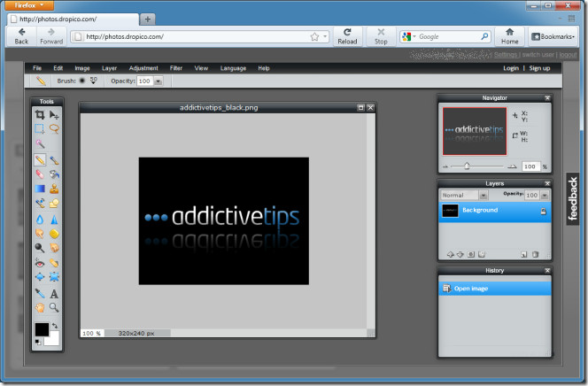Screen dimensions: 588x386
Task: Select the Crop tool
Action: [x=40, y=115]
